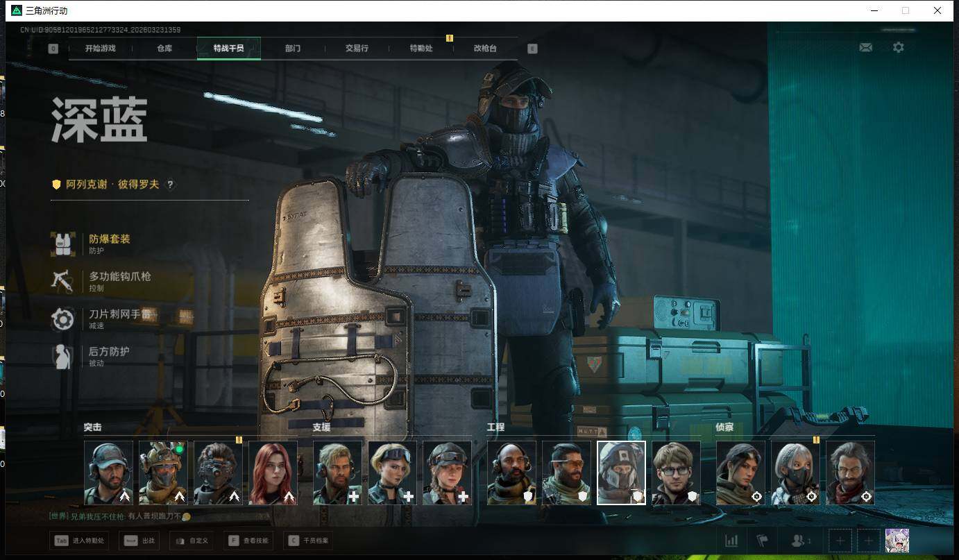Click the flag icon in bottom bar
The width and height of the screenshot is (959, 560).
[x=762, y=541]
